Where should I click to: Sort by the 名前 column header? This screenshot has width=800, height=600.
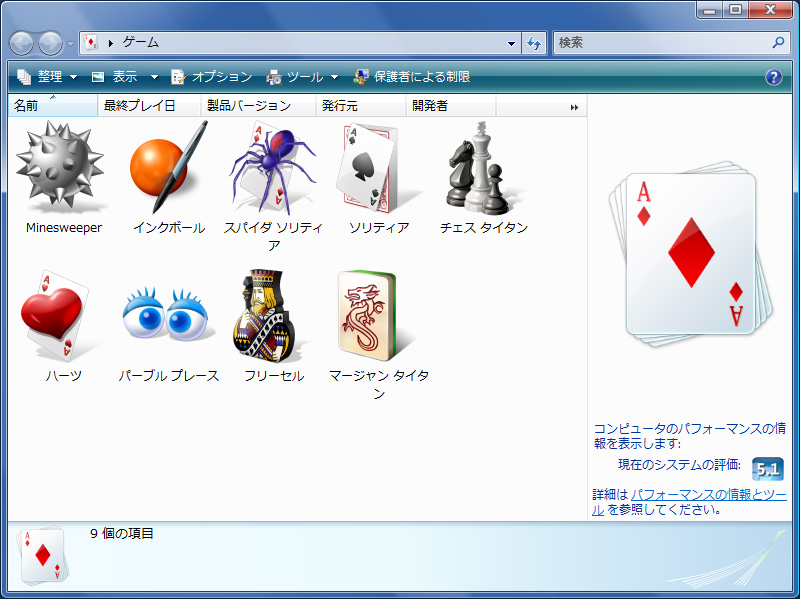pyautogui.click(x=53, y=106)
